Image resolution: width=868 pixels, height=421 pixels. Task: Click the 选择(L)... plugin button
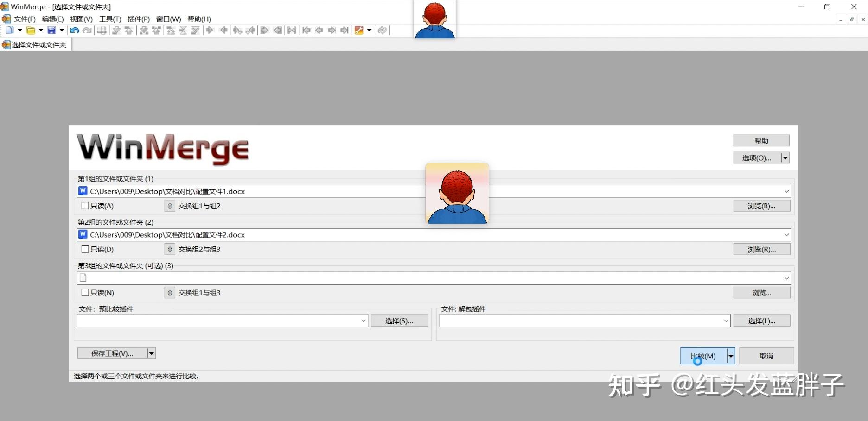point(762,320)
